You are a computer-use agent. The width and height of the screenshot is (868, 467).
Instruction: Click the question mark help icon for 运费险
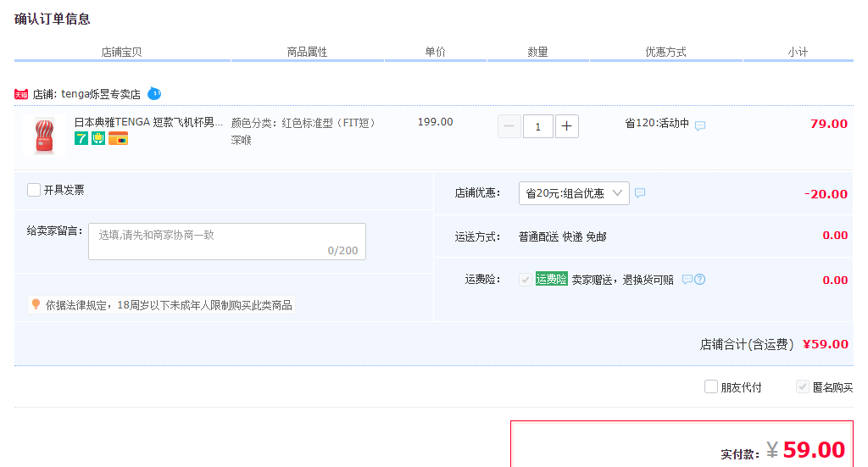(699, 280)
